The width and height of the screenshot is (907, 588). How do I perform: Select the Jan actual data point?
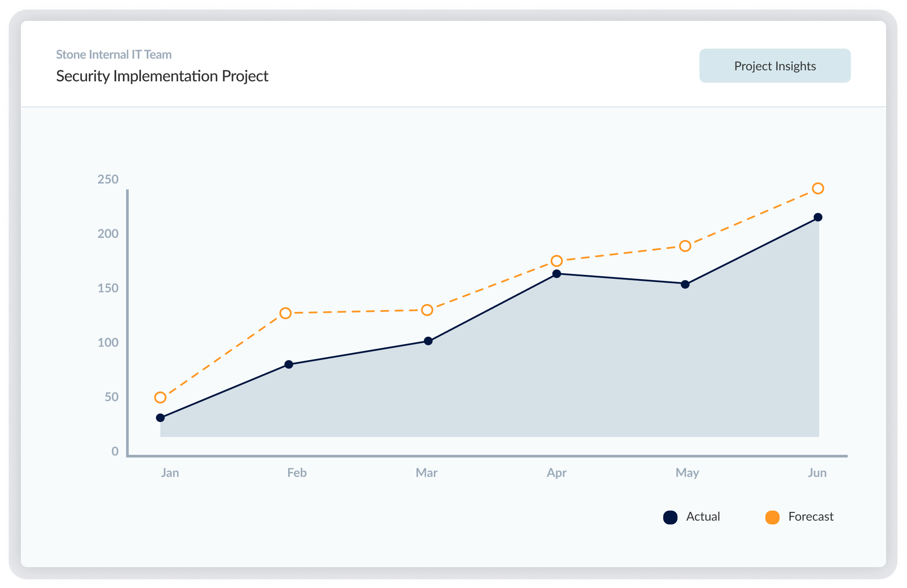[x=160, y=418]
